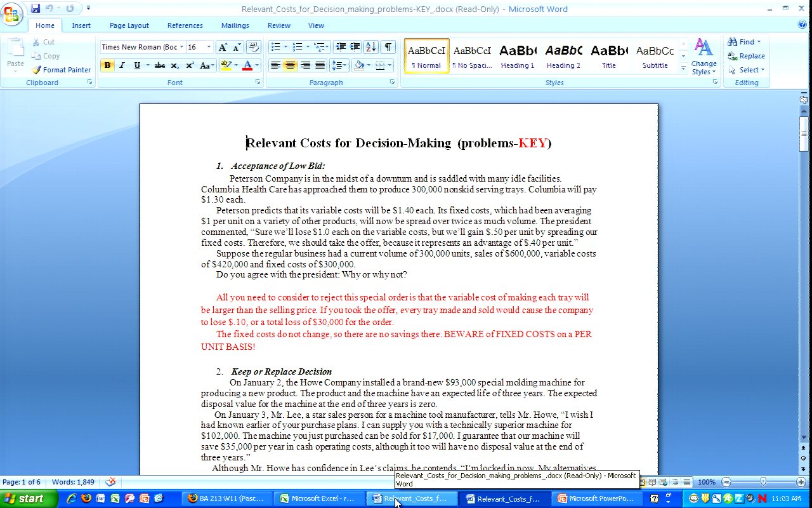Viewport: 812px width, 508px height.
Task: Increase indent of the paragraph
Action: [x=355, y=47]
